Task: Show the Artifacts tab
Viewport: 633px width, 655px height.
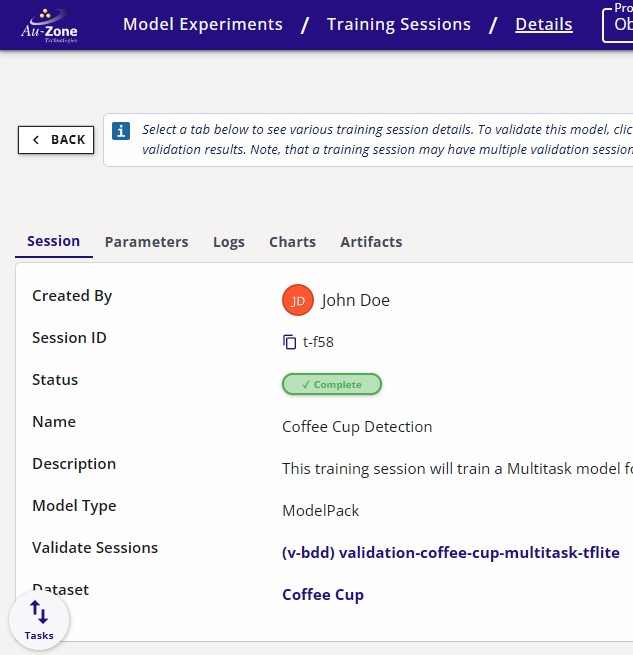Action: coord(371,242)
